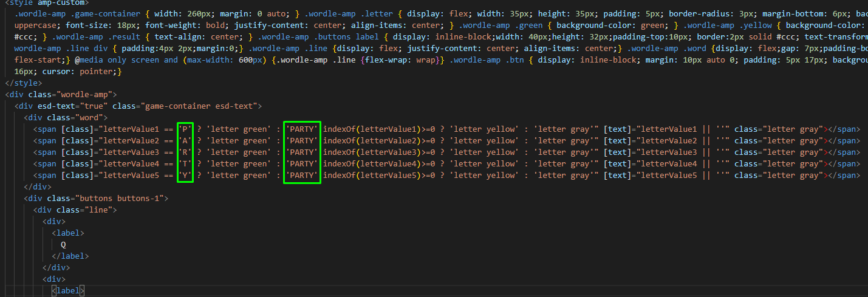Click the highlighted 'P' letter in code
The height and width of the screenshot is (297, 868).
pyautogui.click(x=185, y=129)
